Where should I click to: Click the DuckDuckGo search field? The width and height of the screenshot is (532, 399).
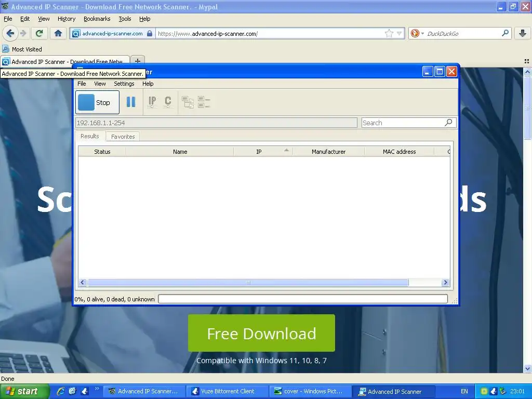click(463, 34)
